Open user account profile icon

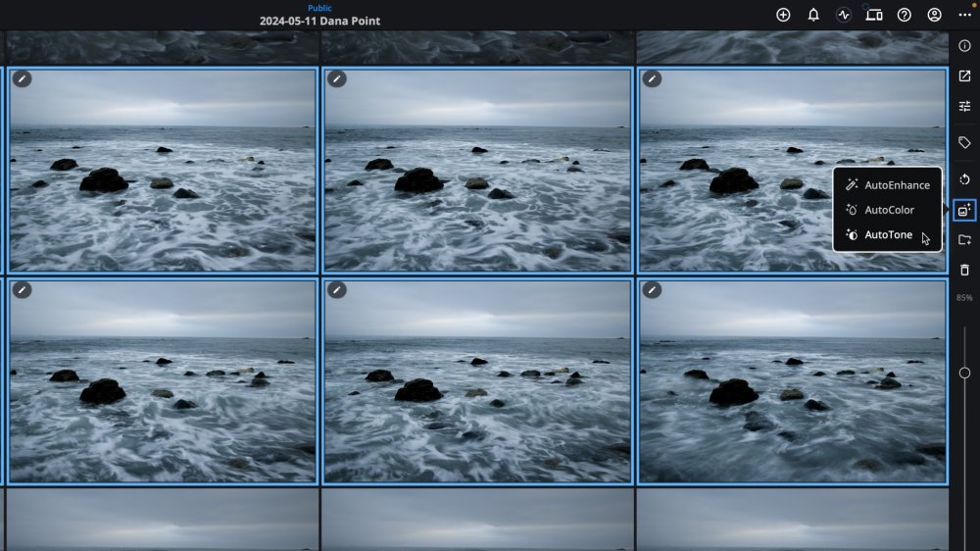coord(934,15)
